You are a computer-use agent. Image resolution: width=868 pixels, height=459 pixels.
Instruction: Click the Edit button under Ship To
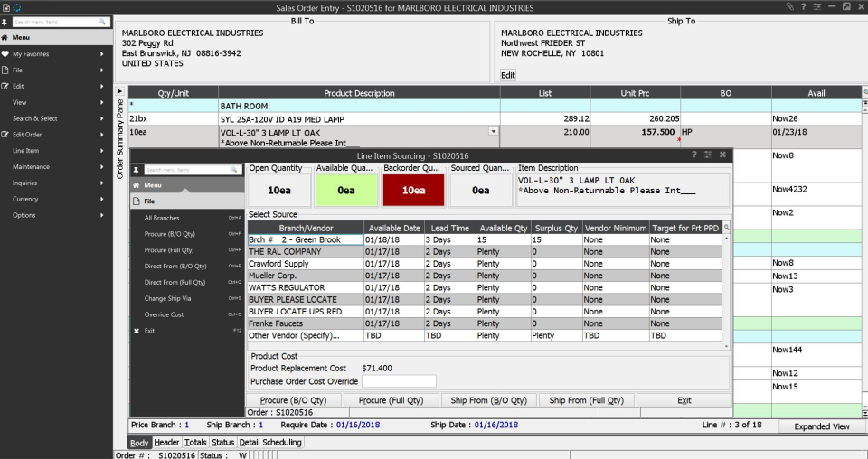click(x=507, y=75)
